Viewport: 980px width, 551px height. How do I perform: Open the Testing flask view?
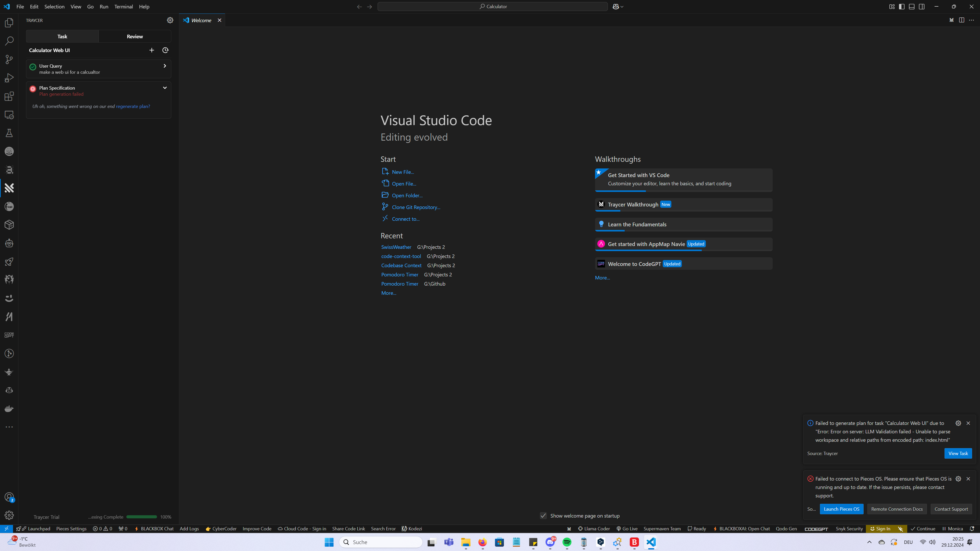[x=9, y=133]
